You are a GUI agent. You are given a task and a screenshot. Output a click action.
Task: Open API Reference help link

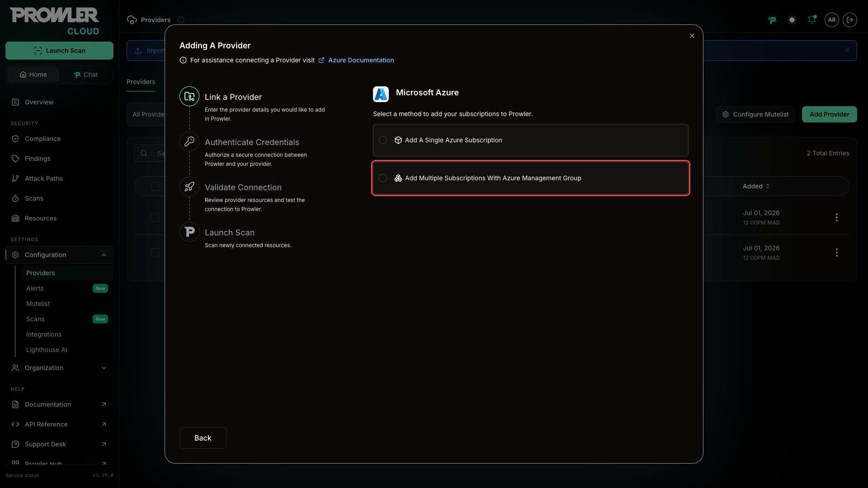pyautogui.click(x=46, y=424)
